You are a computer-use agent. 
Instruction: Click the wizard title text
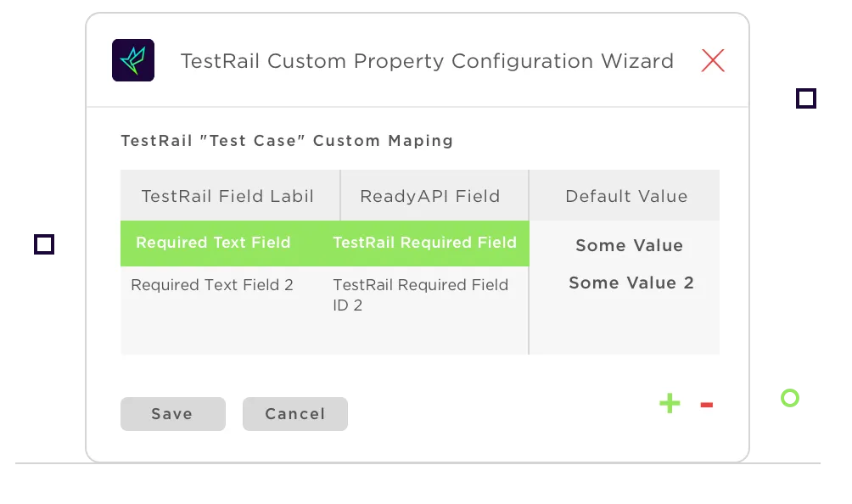coord(427,61)
